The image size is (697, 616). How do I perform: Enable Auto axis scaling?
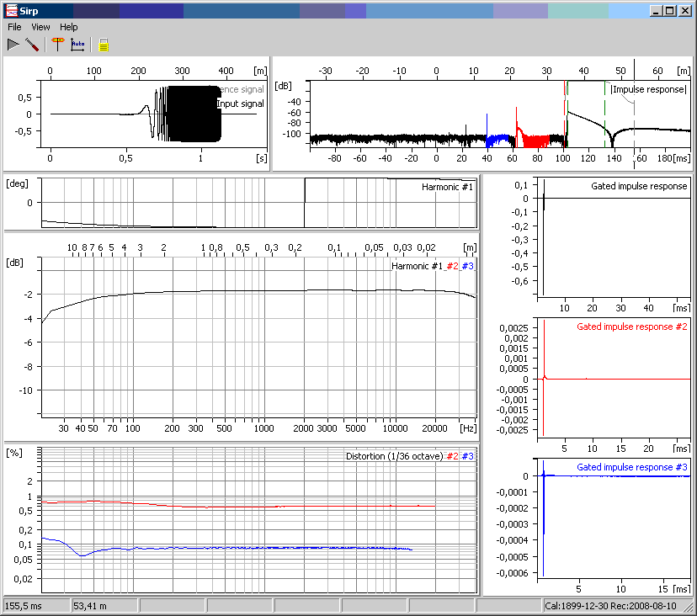click(x=77, y=45)
